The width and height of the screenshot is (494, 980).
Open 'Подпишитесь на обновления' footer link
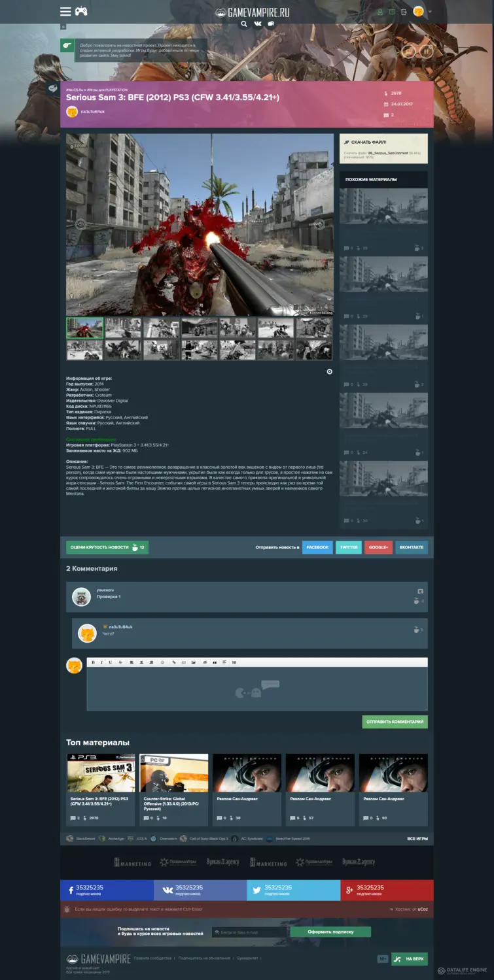tap(204, 958)
